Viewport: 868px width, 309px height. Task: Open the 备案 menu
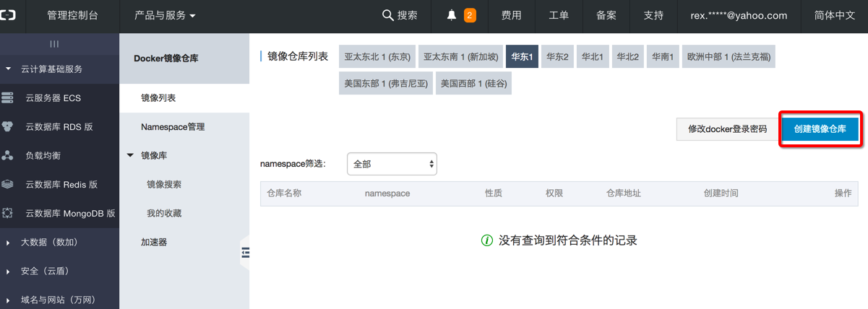click(x=606, y=15)
